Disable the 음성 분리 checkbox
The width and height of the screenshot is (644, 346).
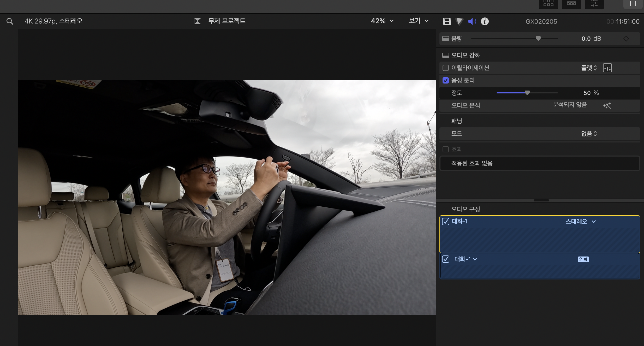[x=445, y=80]
